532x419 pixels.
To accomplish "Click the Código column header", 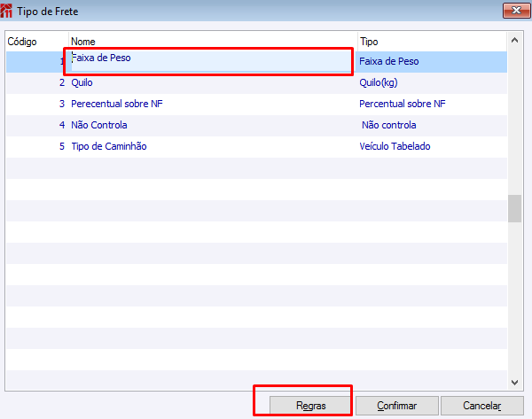I will pyautogui.click(x=37, y=42).
